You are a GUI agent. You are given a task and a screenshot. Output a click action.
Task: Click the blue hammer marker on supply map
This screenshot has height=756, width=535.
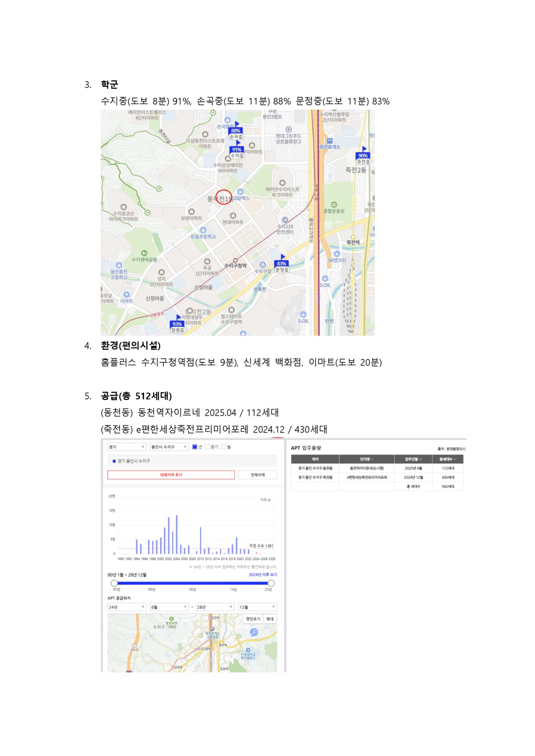pos(254,633)
